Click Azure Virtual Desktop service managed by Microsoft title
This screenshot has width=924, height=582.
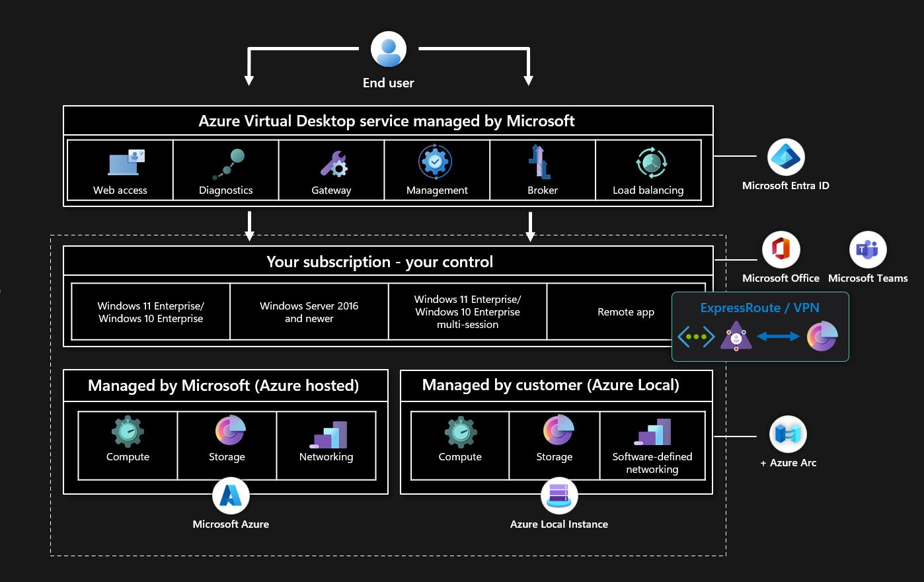(387, 121)
